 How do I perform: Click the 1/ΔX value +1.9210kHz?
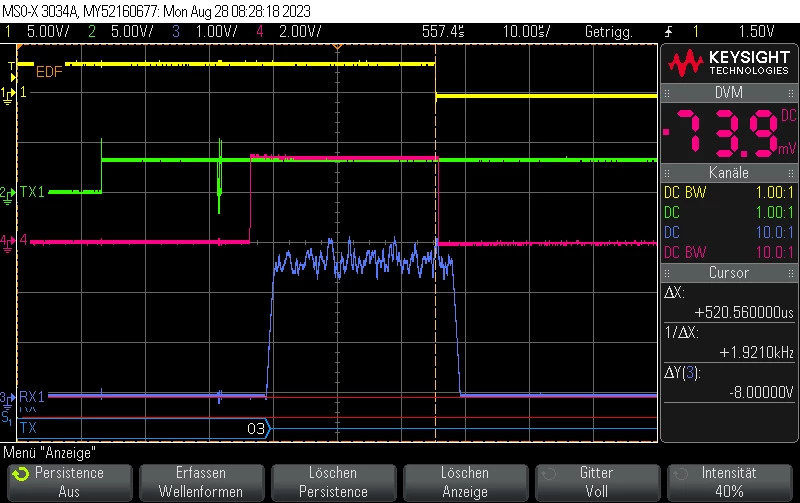point(757,353)
